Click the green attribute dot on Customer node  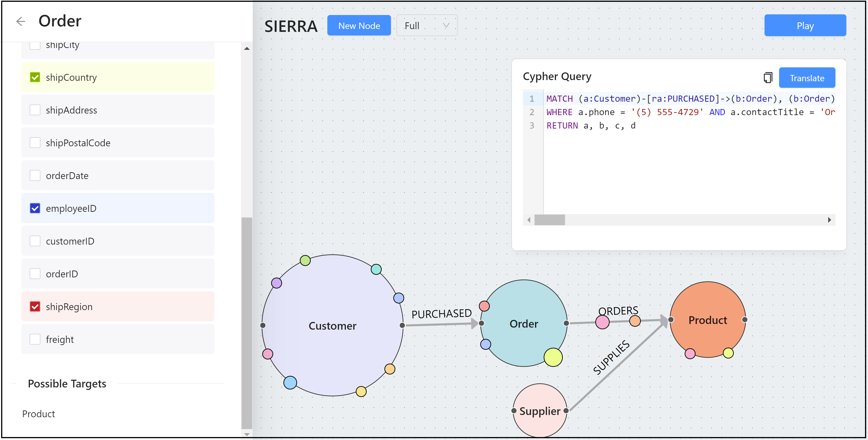[x=305, y=260]
